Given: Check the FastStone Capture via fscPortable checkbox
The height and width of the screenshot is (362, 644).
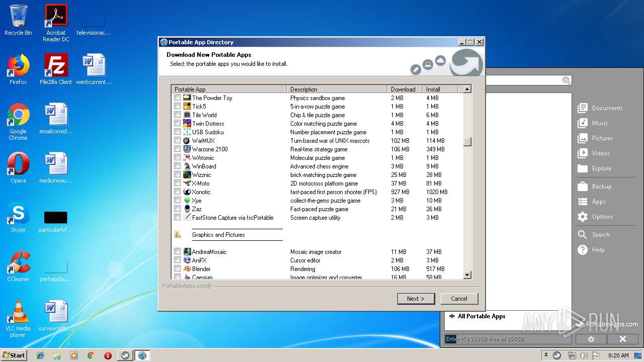Looking at the screenshot, I should click(x=177, y=218).
